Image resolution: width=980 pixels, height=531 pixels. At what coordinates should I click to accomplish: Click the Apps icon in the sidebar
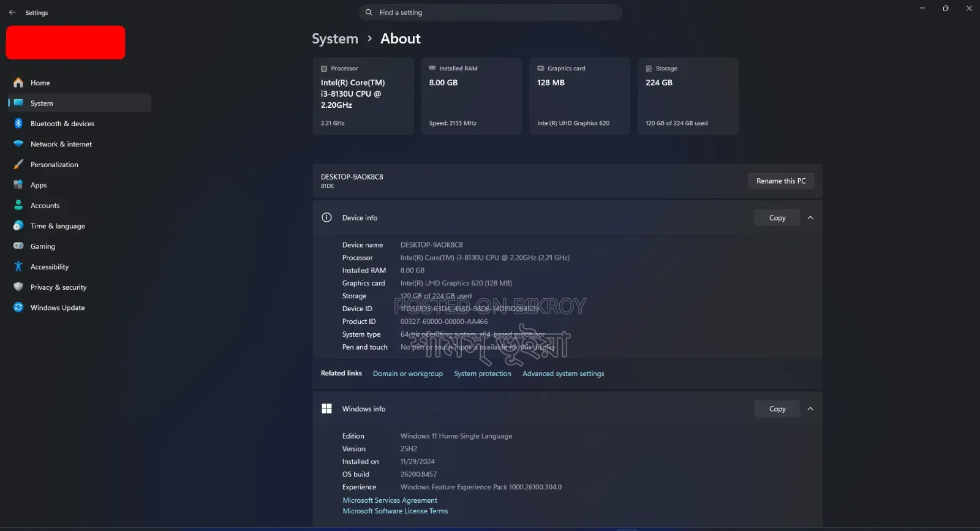point(18,185)
